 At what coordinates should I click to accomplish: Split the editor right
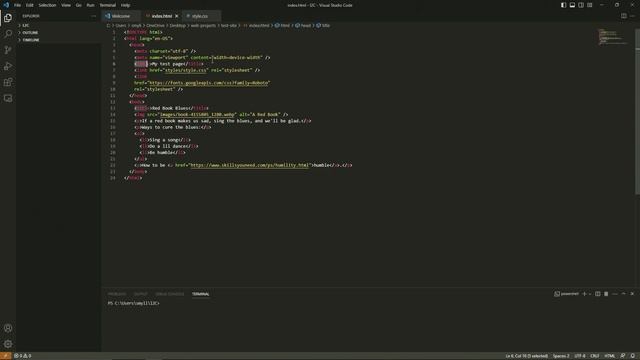pyautogui.click(x=624, y=16)
